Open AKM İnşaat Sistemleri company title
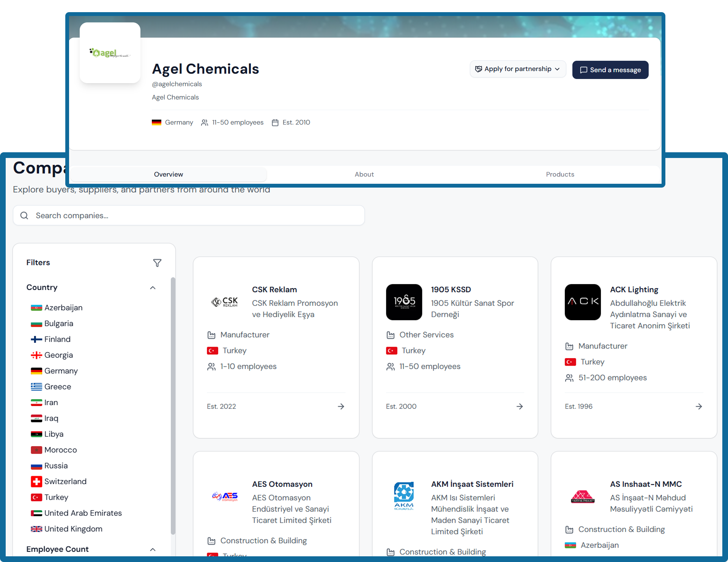The width and height of the screenshot is (728, 562). (x=472, y=484)
